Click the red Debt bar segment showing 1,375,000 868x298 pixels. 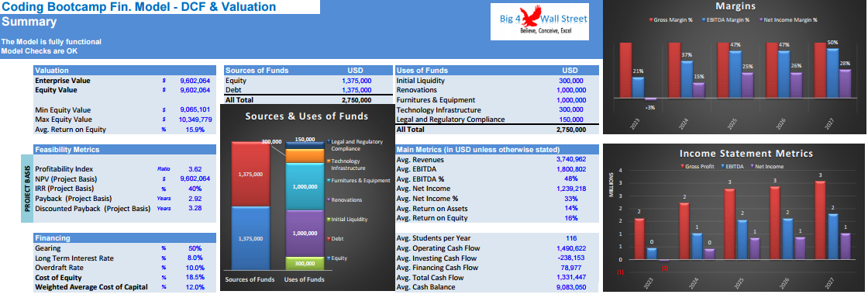pos(251,174)
